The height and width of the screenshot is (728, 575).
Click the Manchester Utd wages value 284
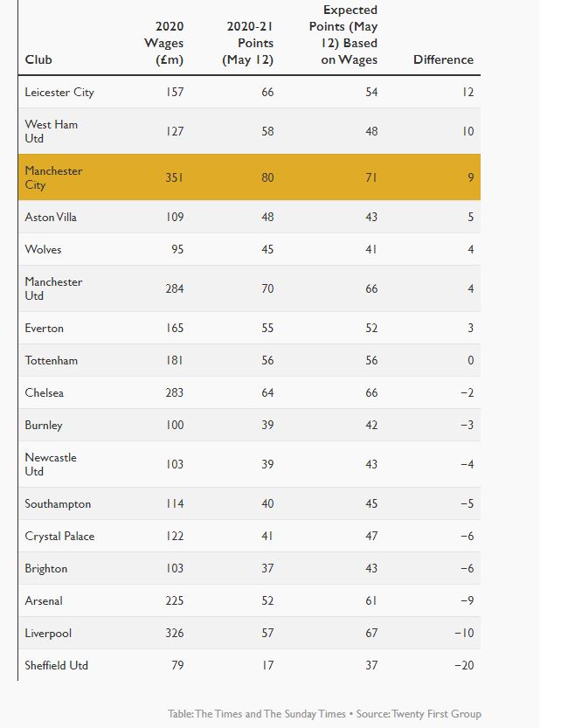(175, 288)
